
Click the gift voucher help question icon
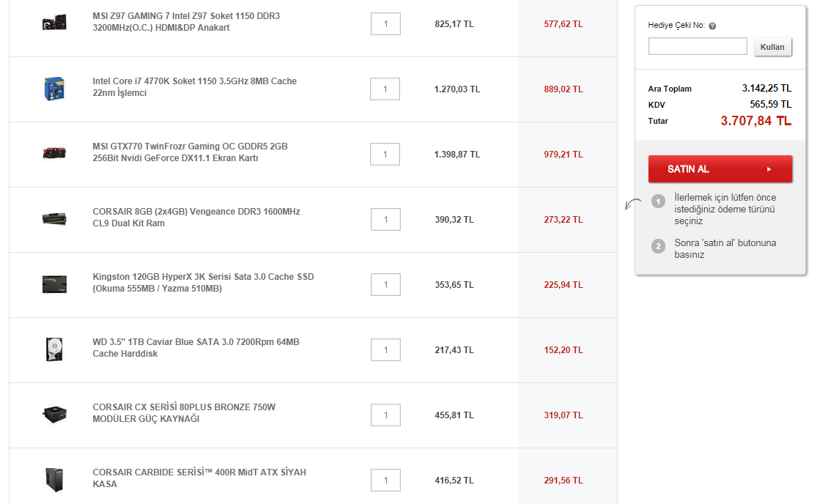click(712, 26)
